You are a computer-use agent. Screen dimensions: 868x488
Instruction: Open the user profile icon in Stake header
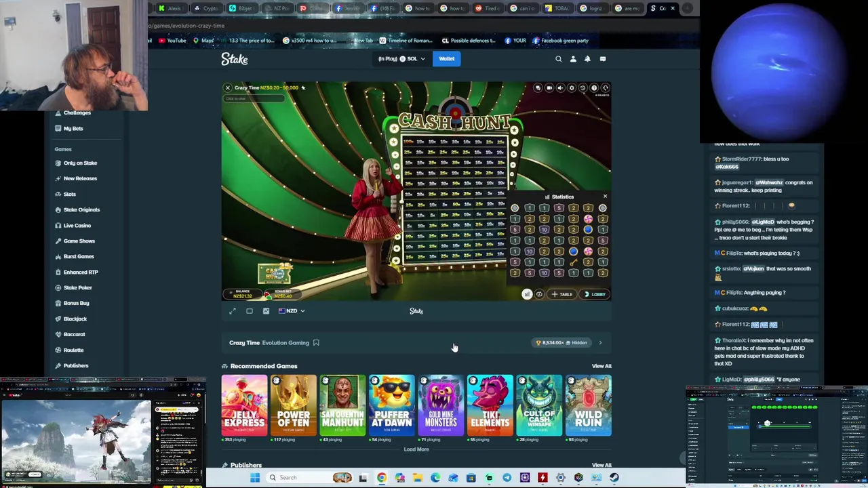573,59
